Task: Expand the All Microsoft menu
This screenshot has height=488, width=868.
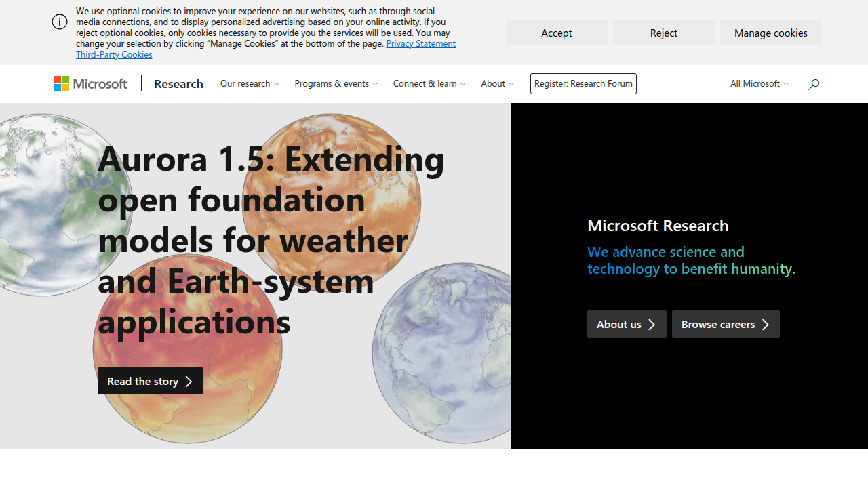Action: (759, 83)
